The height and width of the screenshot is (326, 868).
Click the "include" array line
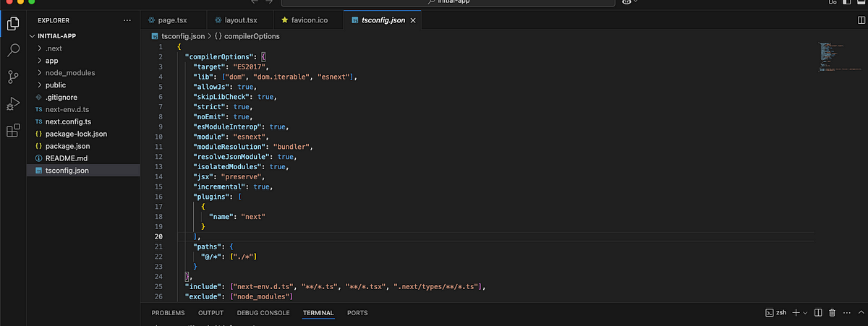(335, 286)
